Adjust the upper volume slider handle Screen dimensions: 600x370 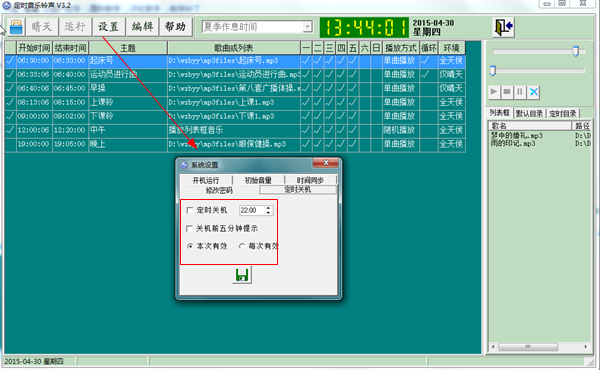coord(576,51)
